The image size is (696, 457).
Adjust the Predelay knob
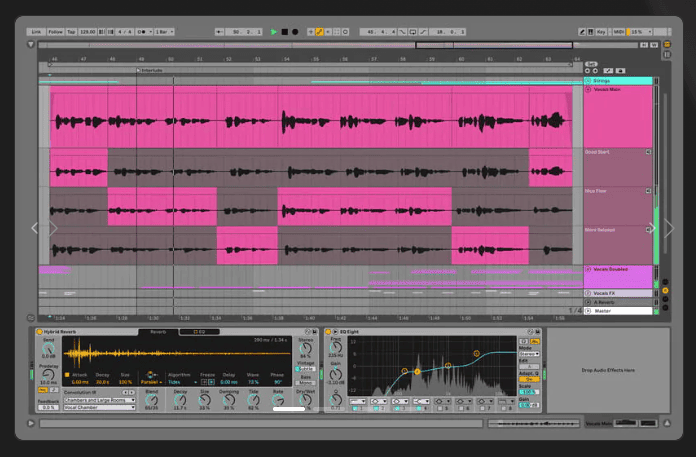click(48, 375)
